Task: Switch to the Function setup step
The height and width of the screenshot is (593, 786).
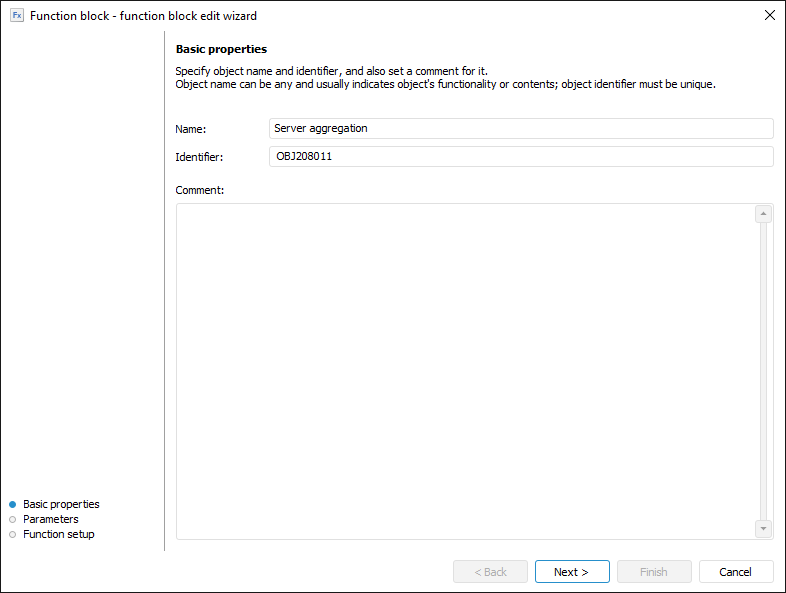Action: pyautogui.click(x=59, y=534)
